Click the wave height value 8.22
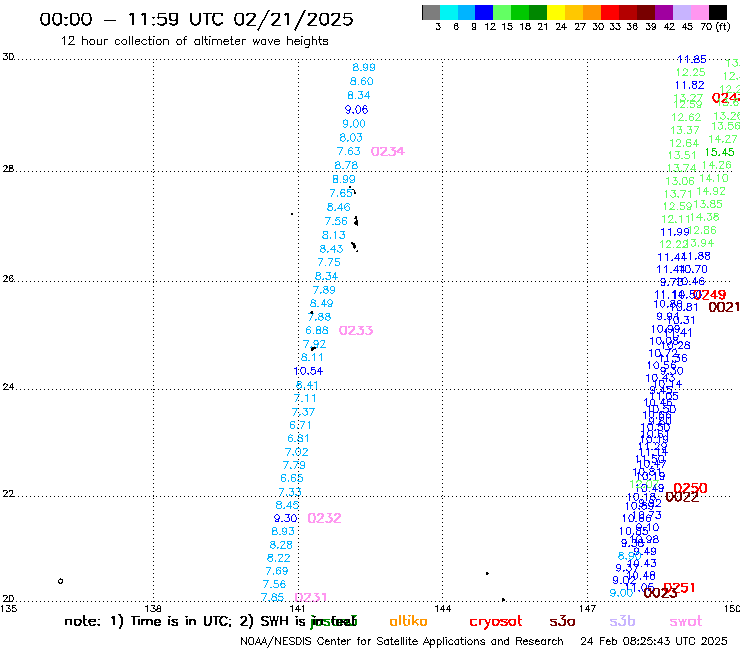Viewport: 740px width, 650px height. coord(279,558)
